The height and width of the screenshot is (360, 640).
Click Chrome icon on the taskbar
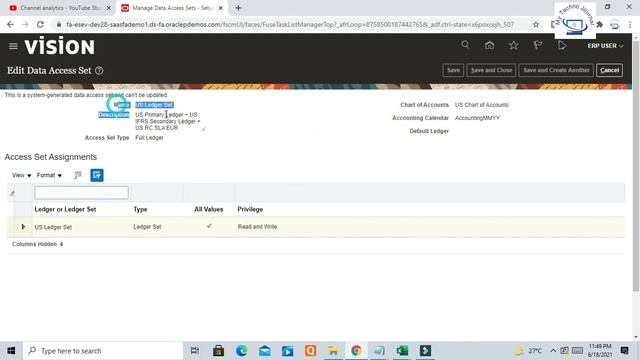click(x=356, y=351)
